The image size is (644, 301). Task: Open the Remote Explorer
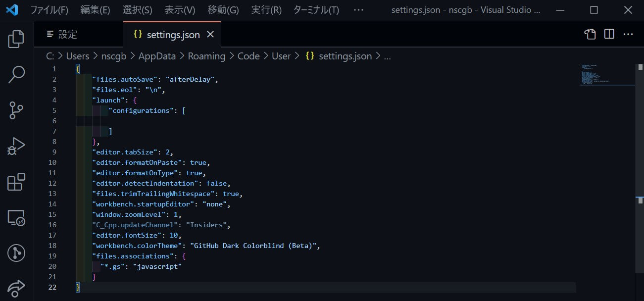point(16,218)
